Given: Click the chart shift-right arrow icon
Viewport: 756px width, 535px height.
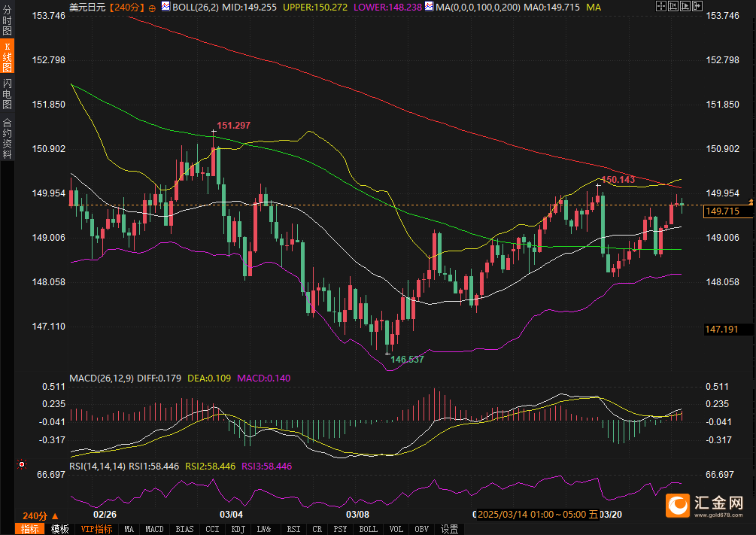Looking at the screenshot, I should pyautogui.click(x=697, y=6).
